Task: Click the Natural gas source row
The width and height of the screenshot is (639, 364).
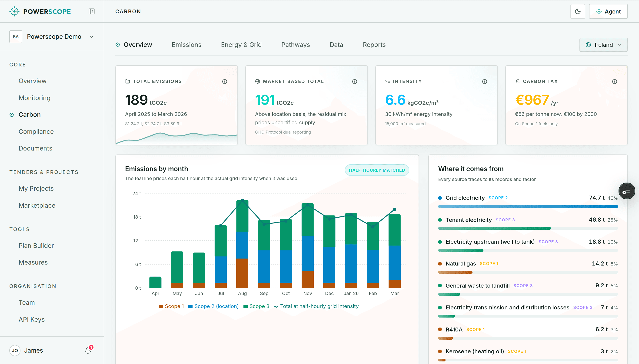Action: tap(528, 267)
